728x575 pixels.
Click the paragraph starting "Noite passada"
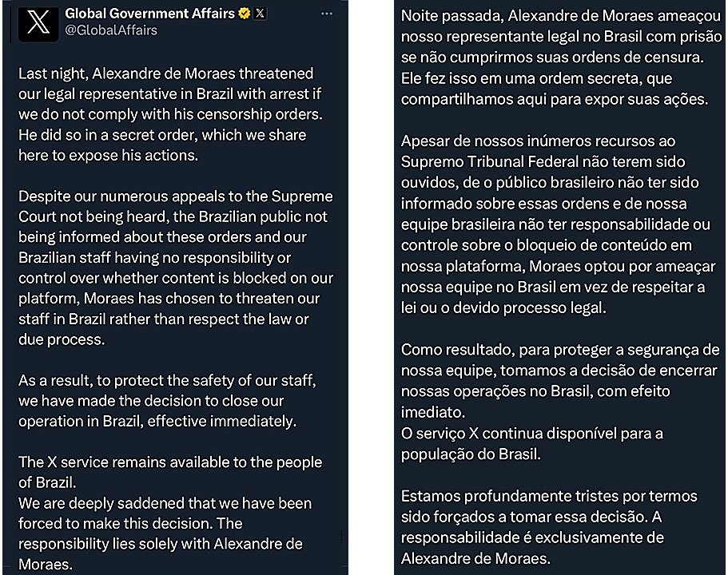coord(555,58)
